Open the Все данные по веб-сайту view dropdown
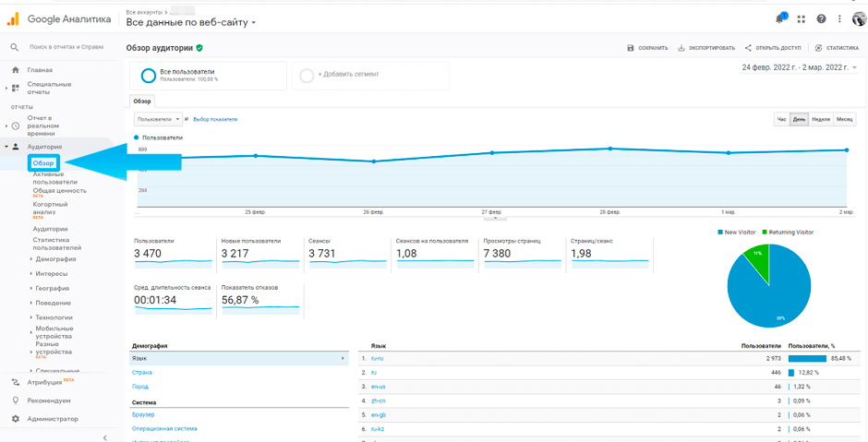868x442 pixels. point(191,23)
